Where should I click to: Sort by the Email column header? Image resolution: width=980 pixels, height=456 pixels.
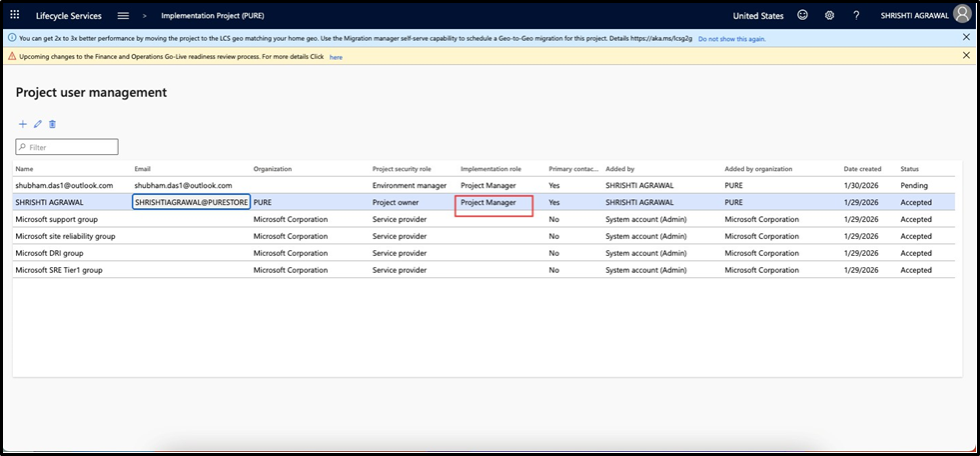(x=143, y=169)
